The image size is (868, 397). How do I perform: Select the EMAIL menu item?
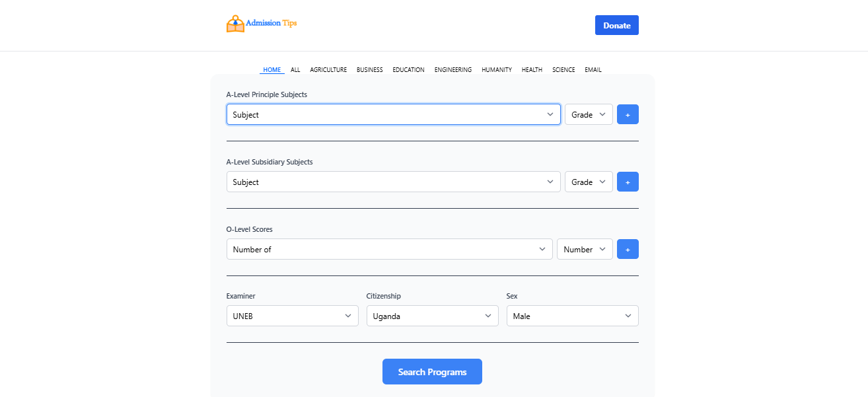coord(593,70)
